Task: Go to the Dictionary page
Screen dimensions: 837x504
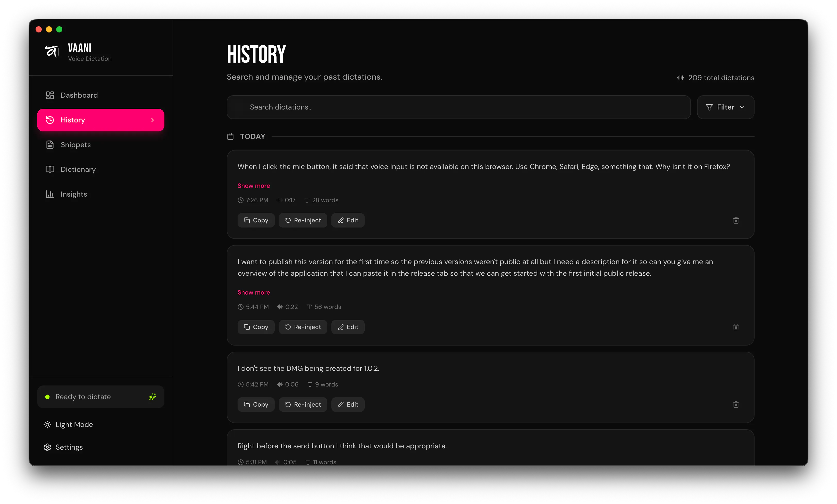Action: [101, 169]
